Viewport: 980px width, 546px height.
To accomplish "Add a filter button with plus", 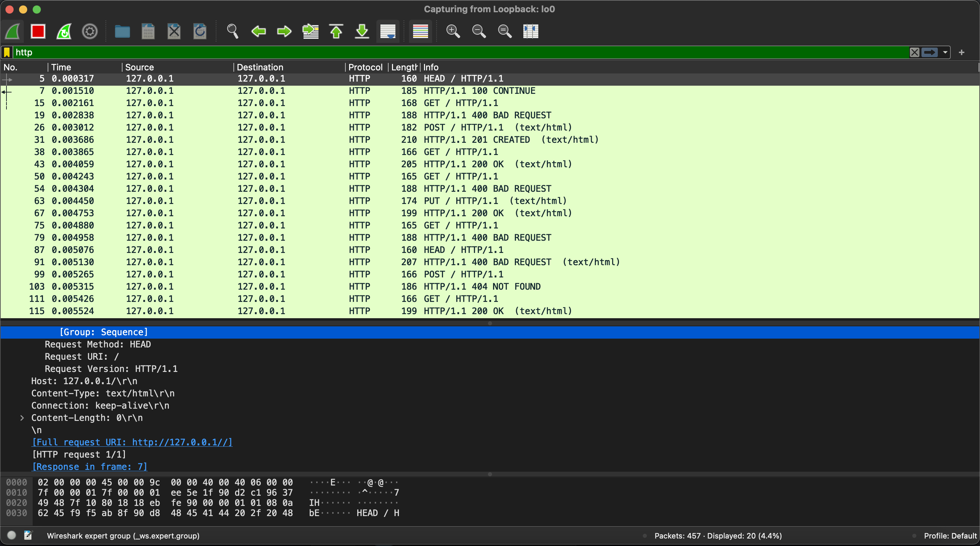I will 961,52.
